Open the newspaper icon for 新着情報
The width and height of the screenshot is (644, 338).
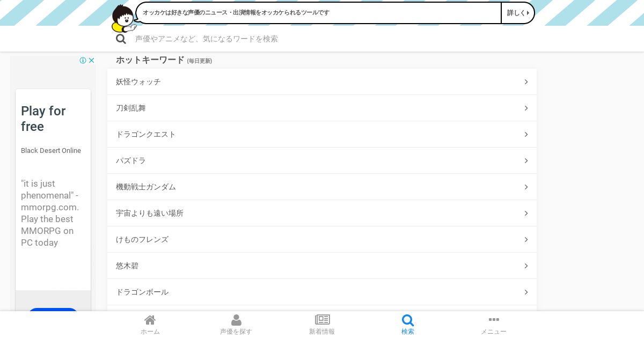pyautogui.click(x=322, y=320)
